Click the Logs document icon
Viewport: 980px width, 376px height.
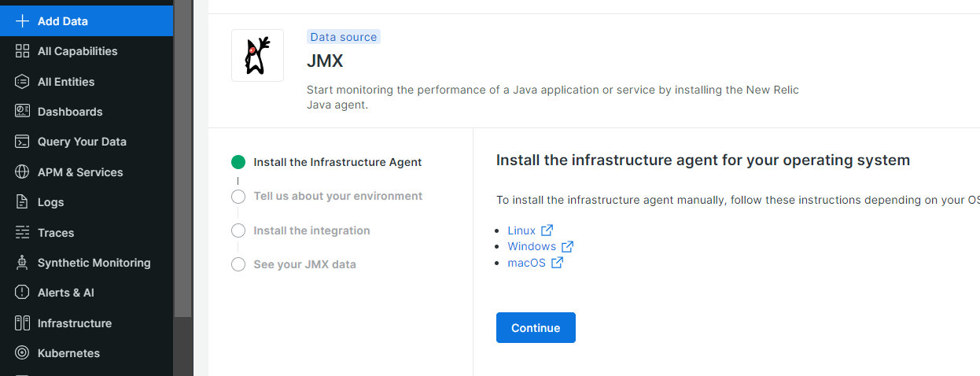[22, 202]
